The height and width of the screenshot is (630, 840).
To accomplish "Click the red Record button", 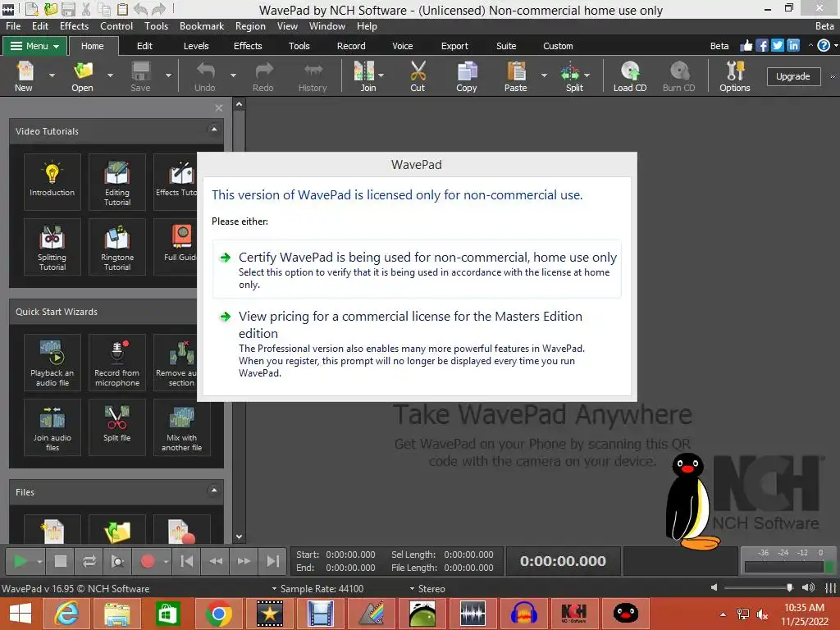I will coord(148,561).
